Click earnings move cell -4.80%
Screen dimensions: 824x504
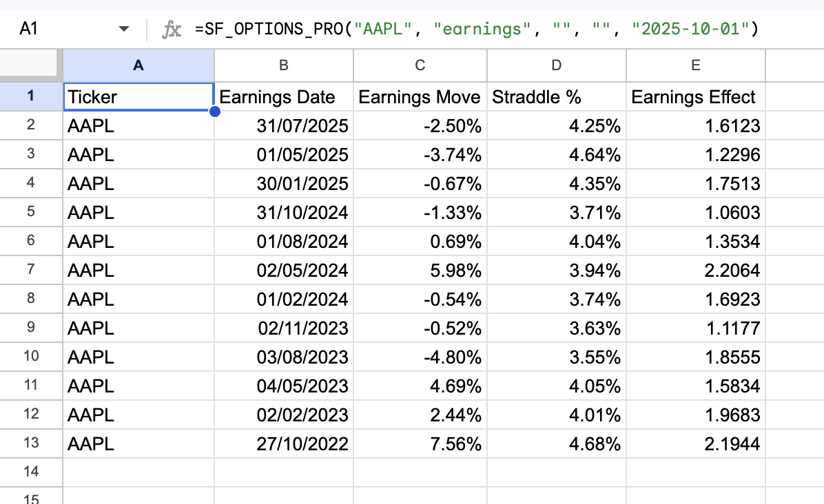(x=420, y=357)
